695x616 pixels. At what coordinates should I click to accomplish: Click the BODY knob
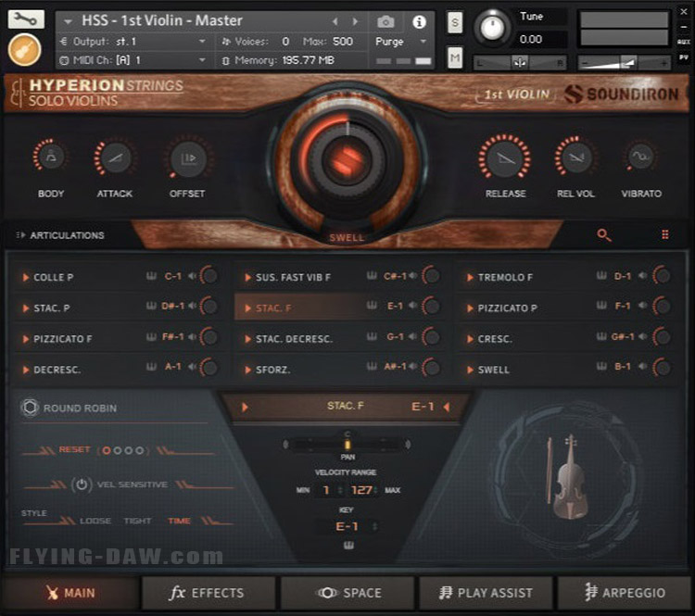[51, 156]
